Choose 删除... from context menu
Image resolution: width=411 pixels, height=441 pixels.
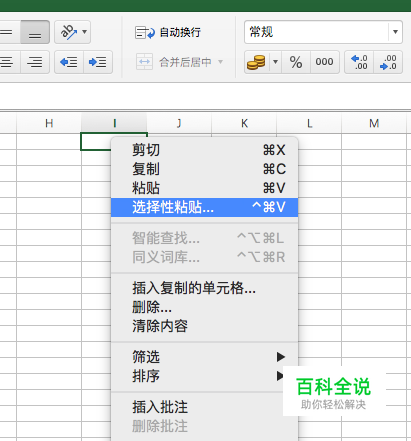pos(204,307)
